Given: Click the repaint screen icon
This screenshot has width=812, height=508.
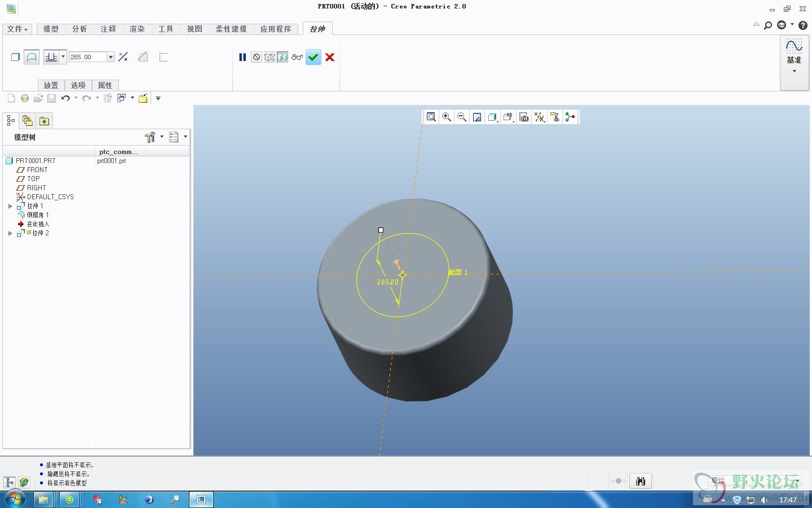Looking at the screenshot, I should 477,117.
